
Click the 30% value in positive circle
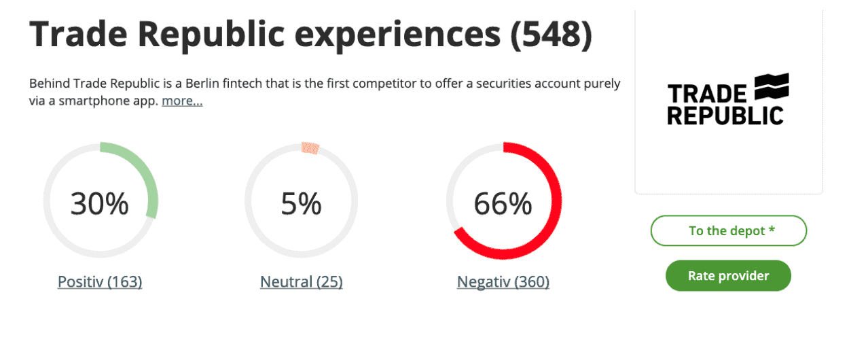click(x=99, y=203)
